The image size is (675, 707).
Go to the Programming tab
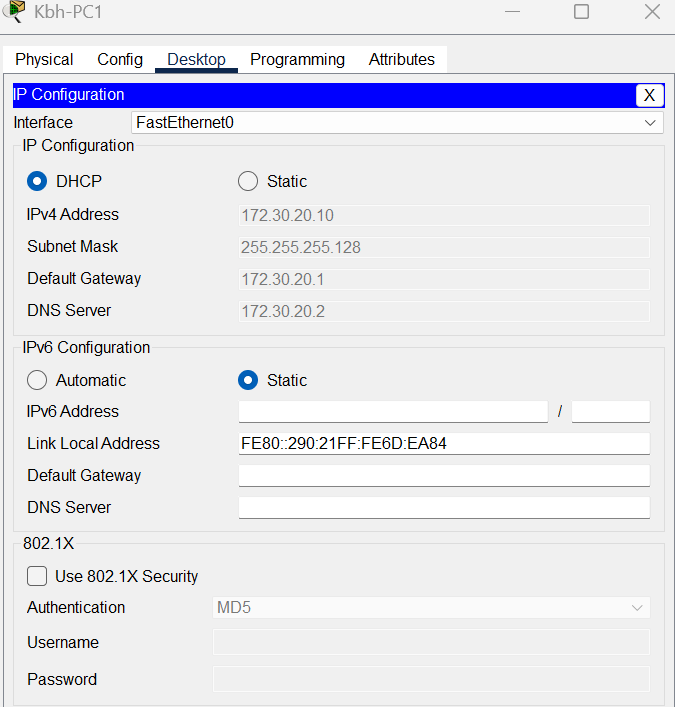click(297, 60)
